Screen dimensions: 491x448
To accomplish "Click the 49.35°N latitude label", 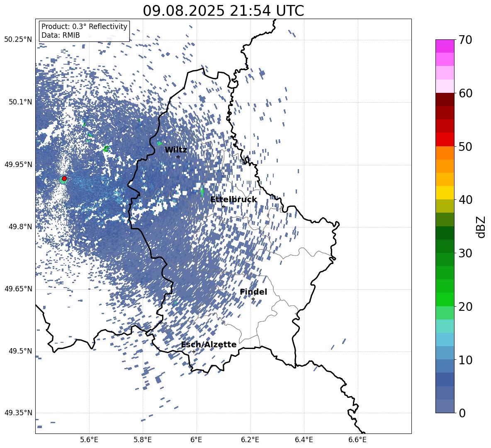I will (18, 413).
